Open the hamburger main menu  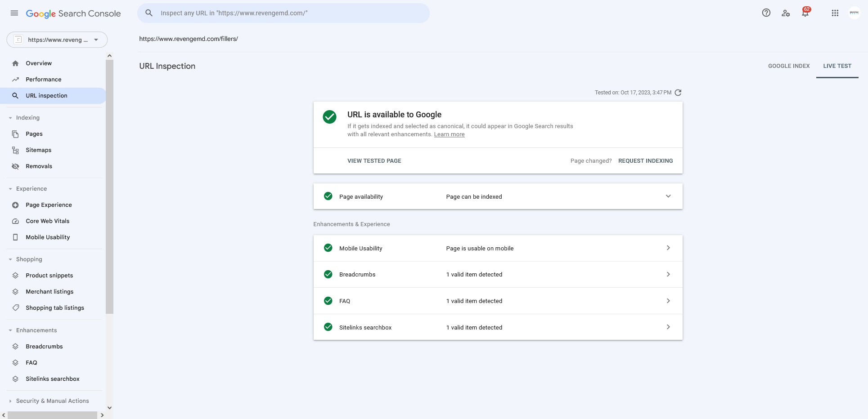point(14,13)
